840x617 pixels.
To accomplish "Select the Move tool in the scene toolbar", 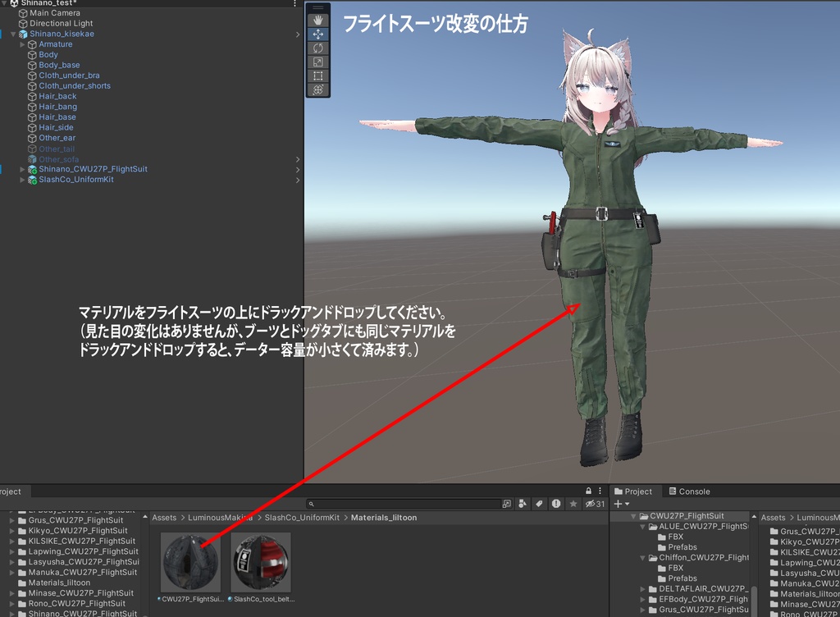I will (318, 33).
